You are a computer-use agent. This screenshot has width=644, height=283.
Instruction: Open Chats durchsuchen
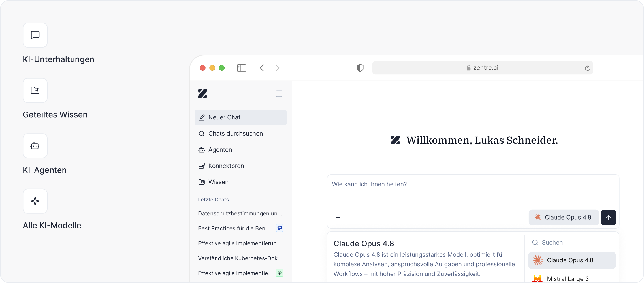241,134
